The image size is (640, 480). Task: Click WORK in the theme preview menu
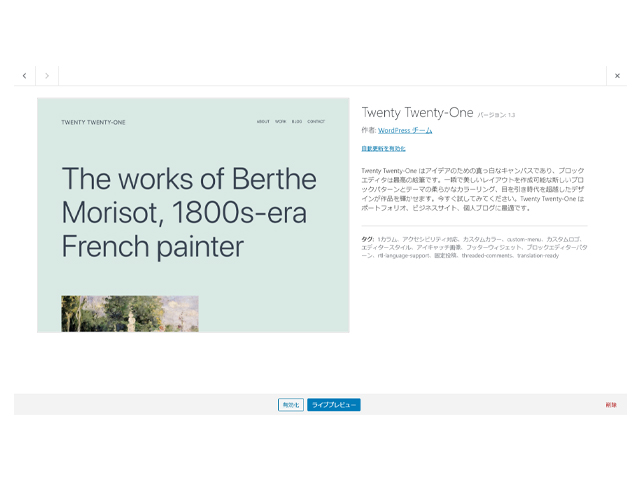coord(280,122)
